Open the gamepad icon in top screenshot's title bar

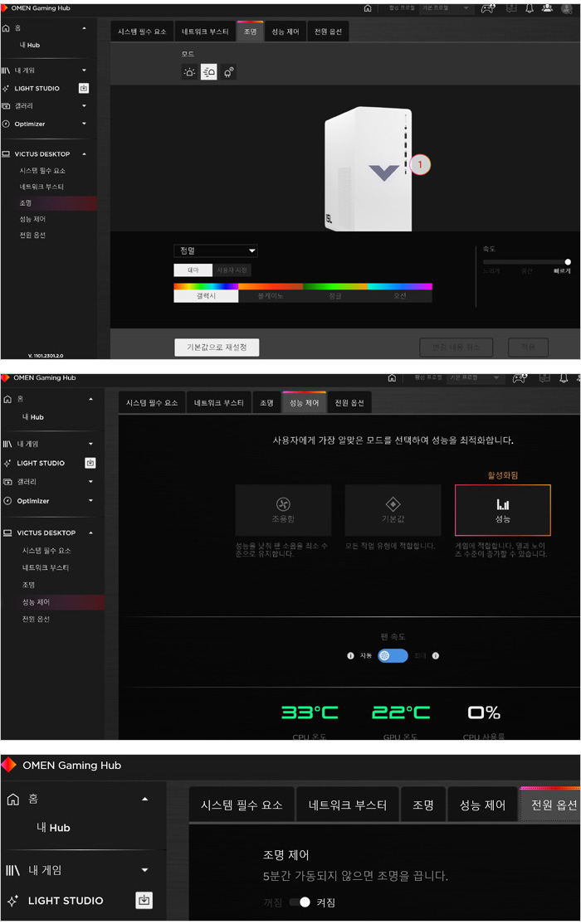[x=488, y=8]
